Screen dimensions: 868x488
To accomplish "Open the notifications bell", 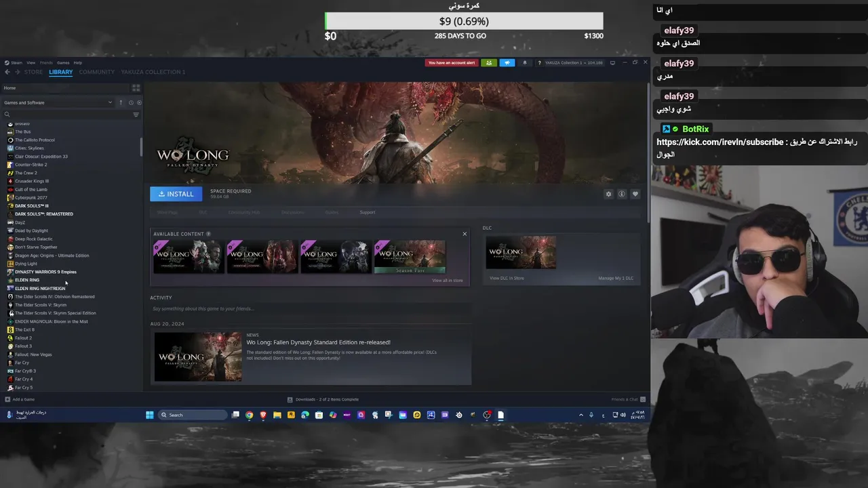I will tap(524, 63).
